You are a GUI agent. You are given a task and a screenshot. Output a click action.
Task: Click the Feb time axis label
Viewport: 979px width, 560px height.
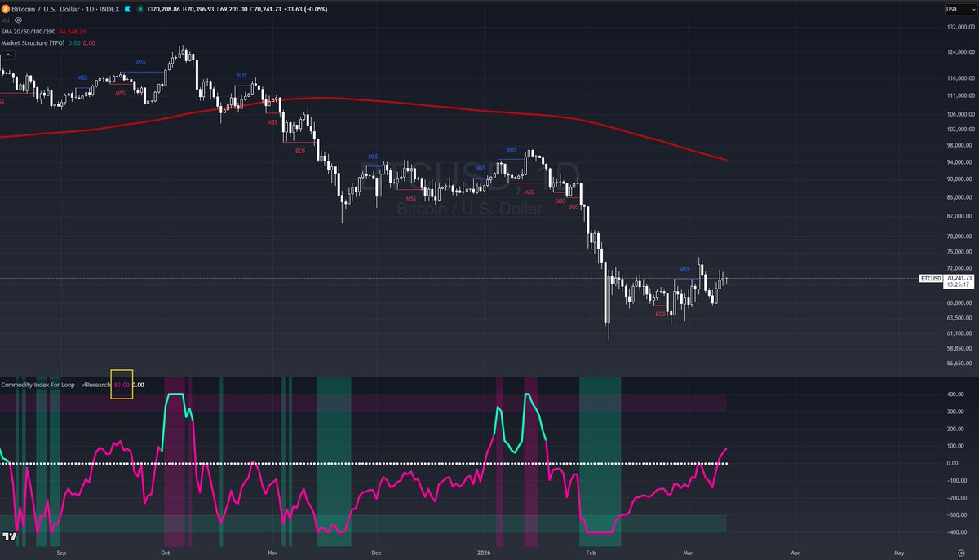click(591, 551)
